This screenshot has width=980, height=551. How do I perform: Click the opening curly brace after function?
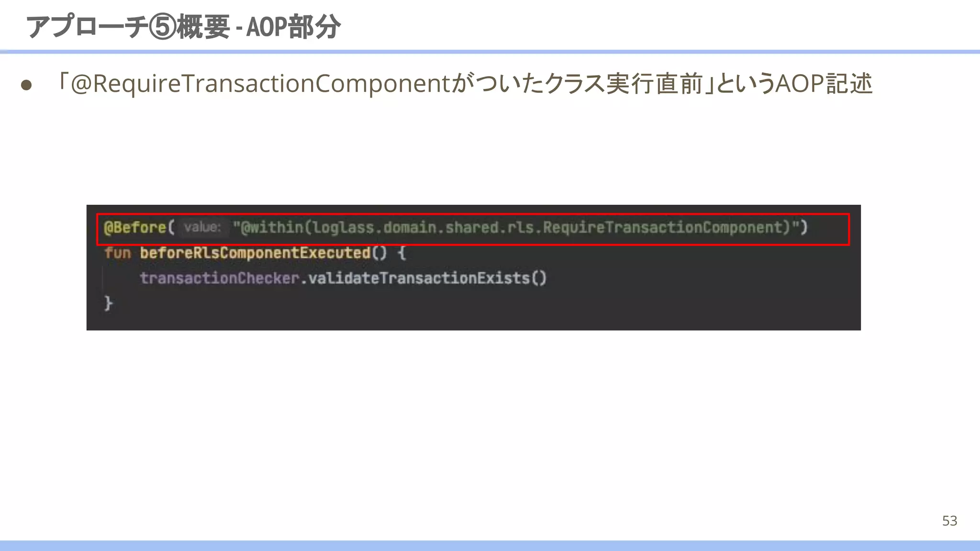click(402, 253)
